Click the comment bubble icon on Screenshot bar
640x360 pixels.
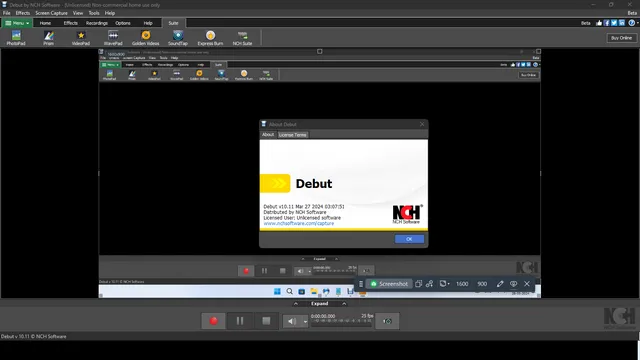pyautogui.click(x=513, y=284)
